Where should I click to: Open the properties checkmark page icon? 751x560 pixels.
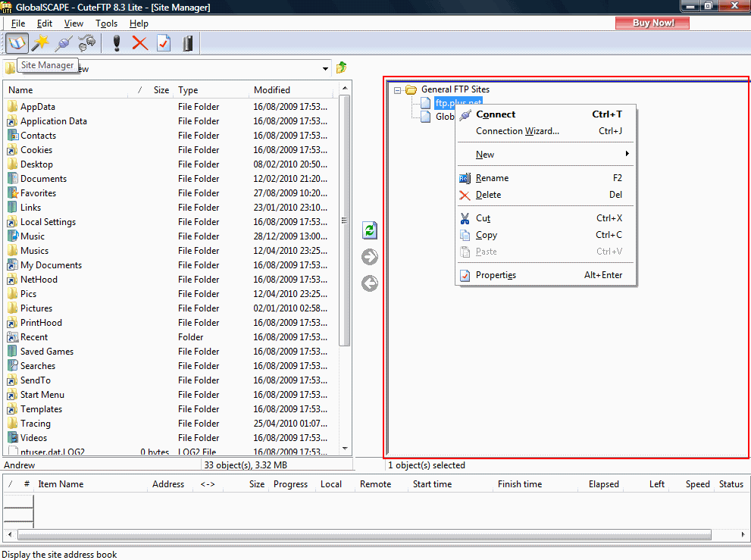pos(164,43)
